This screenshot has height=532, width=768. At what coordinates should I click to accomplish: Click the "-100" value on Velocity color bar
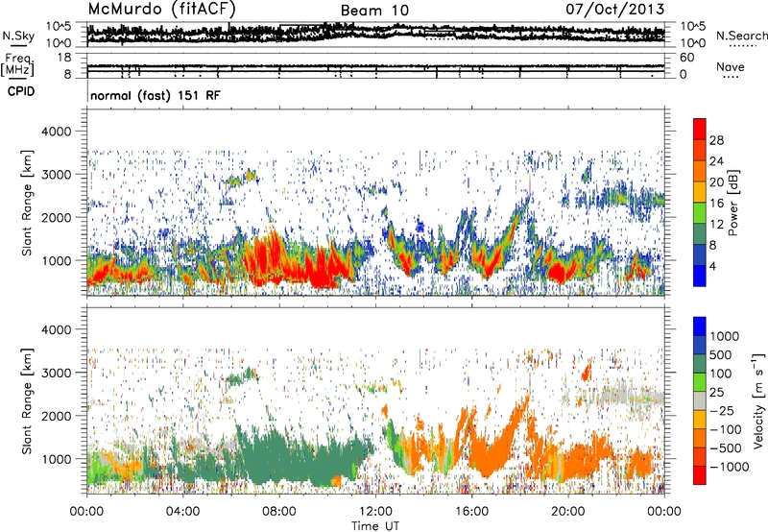pyautogui.click(x=726, y=429)
